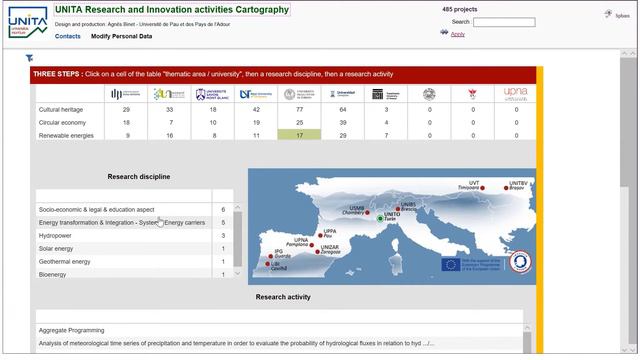This screenshot has width=640, height=360.
Task: Click the UNITA logo
Action: click(x=28, y=22)
